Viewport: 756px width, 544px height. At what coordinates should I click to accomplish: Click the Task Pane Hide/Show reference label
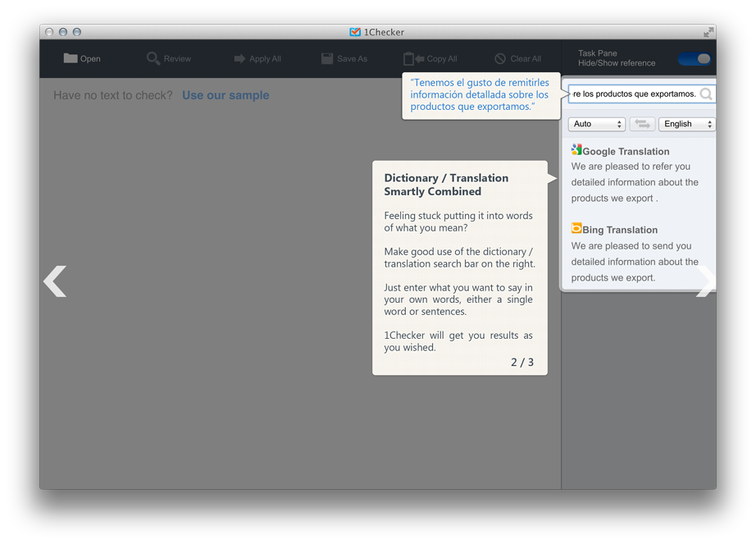point(617,58)
